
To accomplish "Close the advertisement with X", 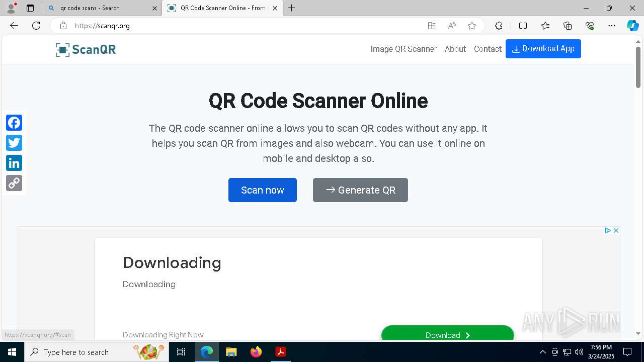I will coord(616,230).
